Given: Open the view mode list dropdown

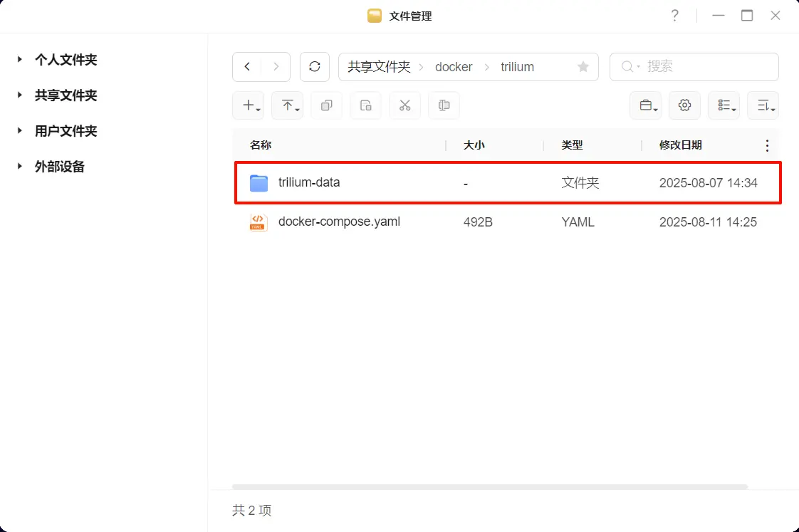Looking at the screenshot, I should pos(724,105).
